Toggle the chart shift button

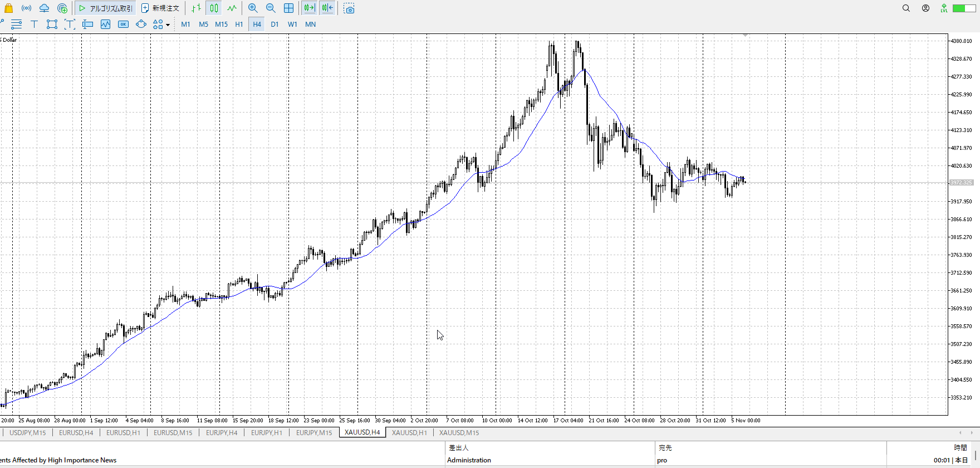click(x=327, y=8)
